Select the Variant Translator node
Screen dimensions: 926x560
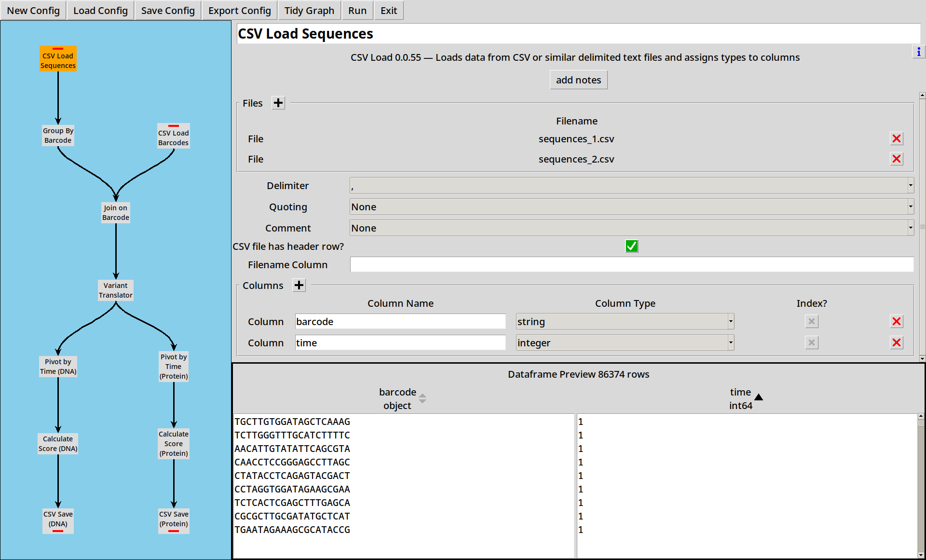pyautogui.click(x=116, y=290)
